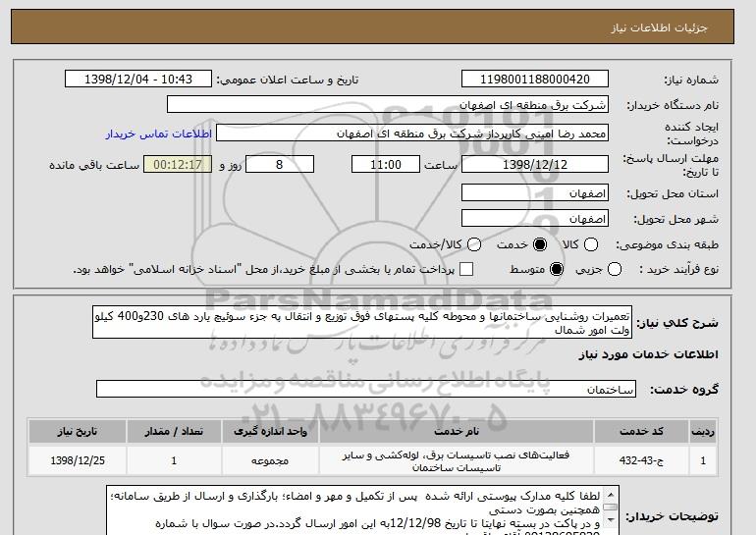Click the ساعت باقی مانده label
Screen dimensions: 756x535
pos(94,165)
